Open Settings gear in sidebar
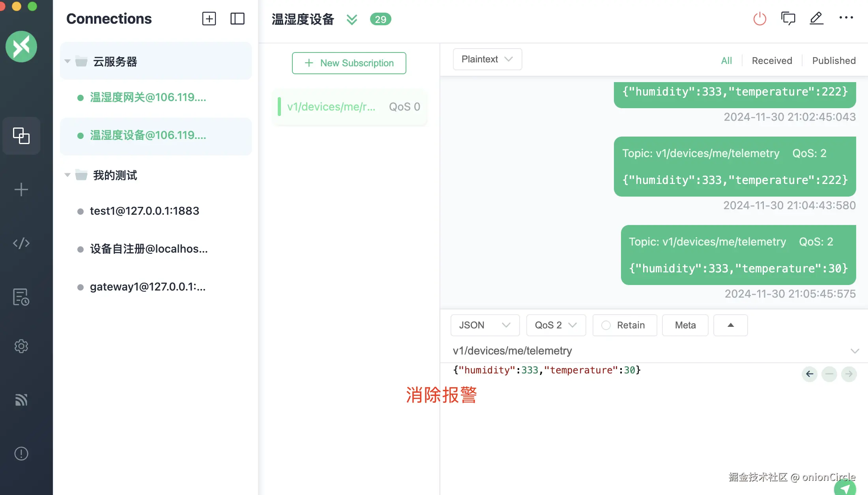Image resolution: width=868 pixels, height=495 pixels. (21, 346)
